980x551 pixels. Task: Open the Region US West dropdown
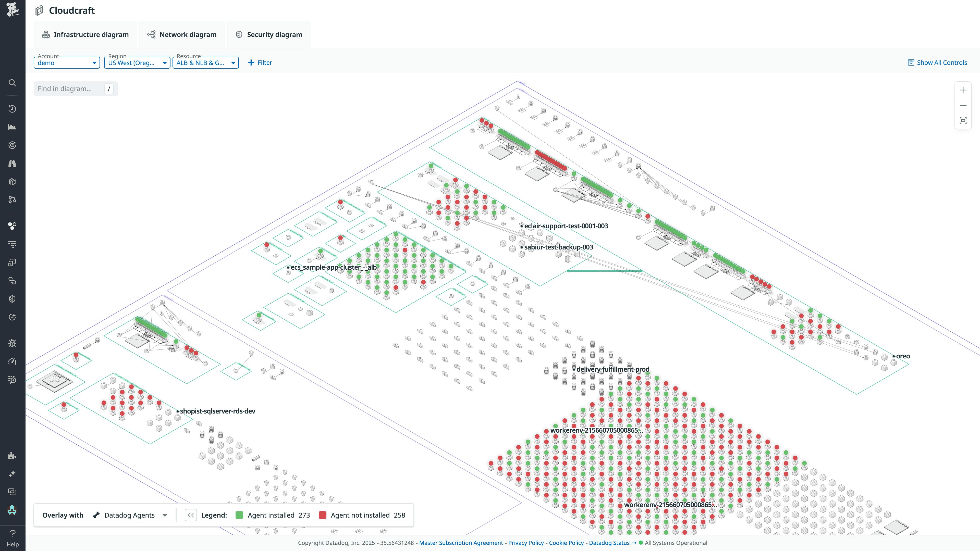click(x=137, y=63)
